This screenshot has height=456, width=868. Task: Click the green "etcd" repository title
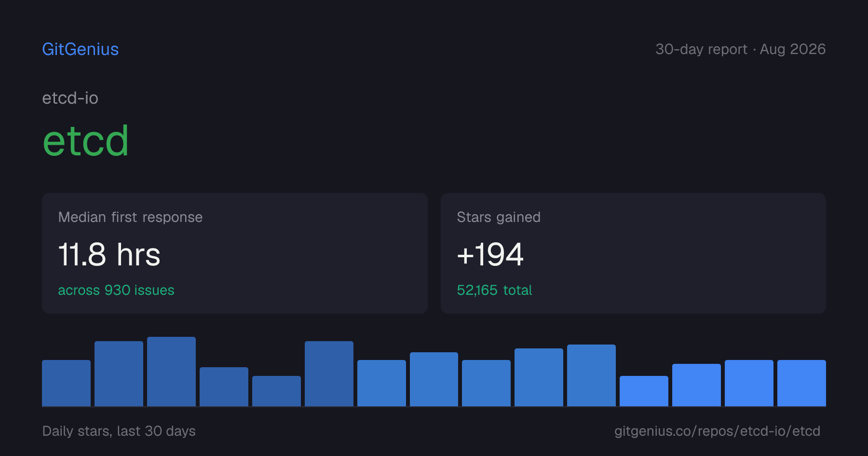(86, 141)
